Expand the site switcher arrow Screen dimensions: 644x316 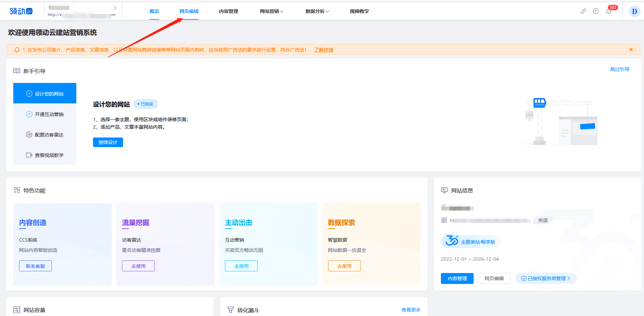click(x=115, y=8)
